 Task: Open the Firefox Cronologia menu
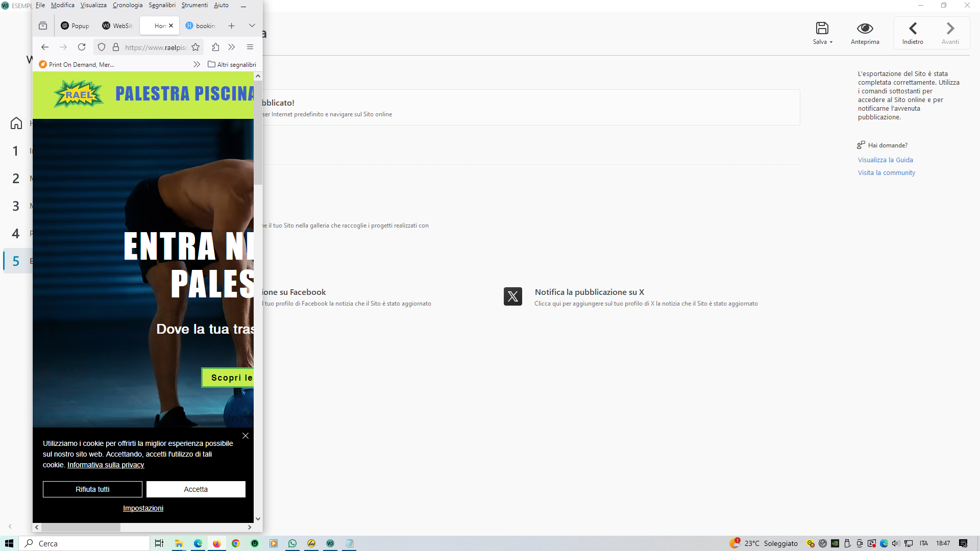pos(128,5)
